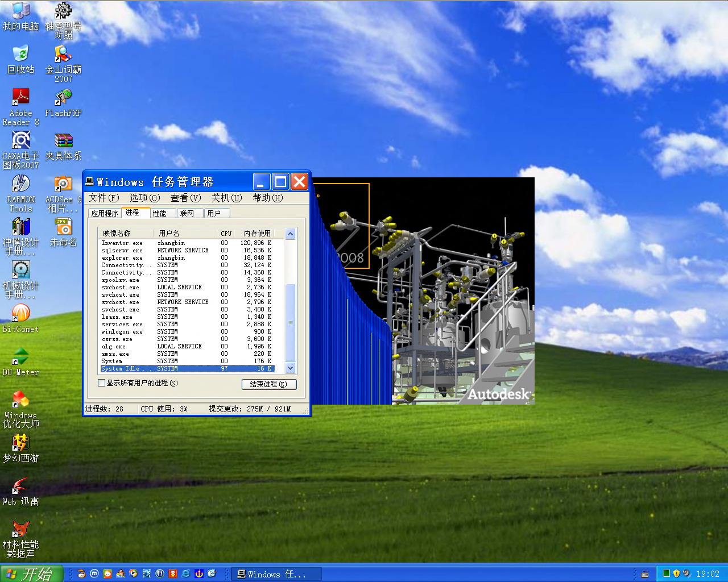The height and width of the screenshot is (582, 728).
Task: Click the yellow security shield tray icon
Action: click(677, 573)
